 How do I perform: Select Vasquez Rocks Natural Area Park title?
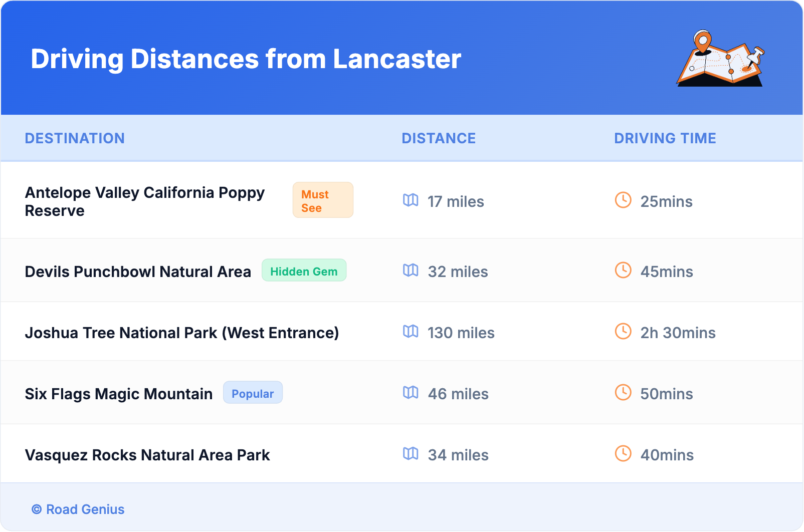(x=147, y=455)
